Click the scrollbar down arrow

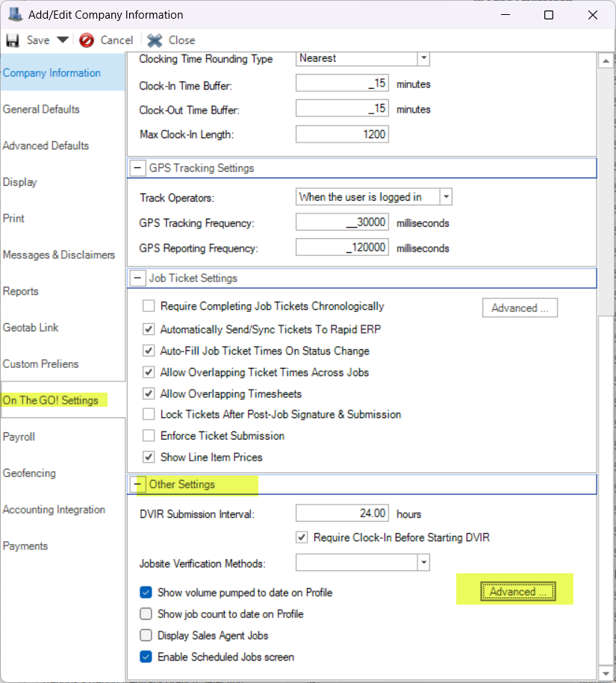[x=606, y=673]
